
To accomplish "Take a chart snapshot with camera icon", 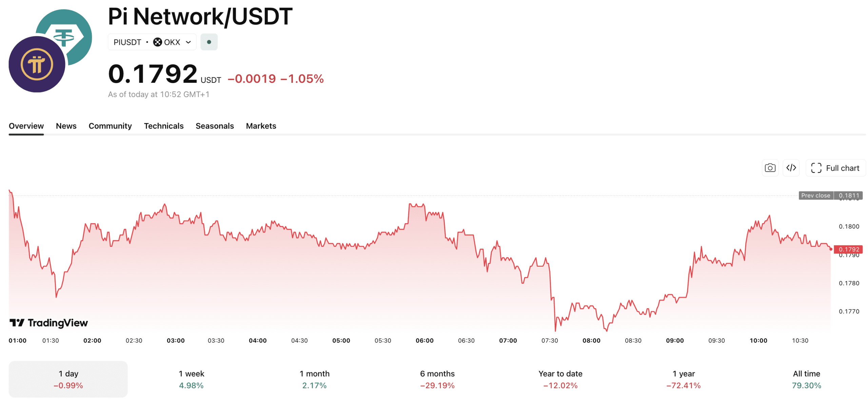I will 770,168.
